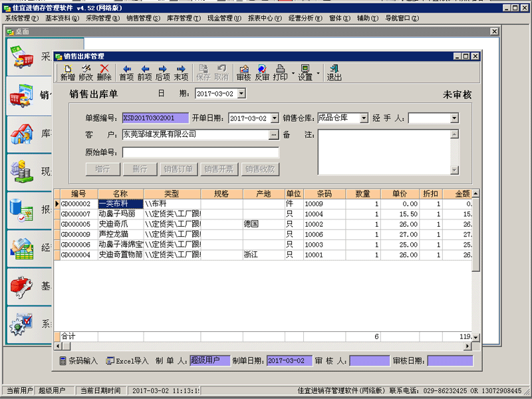532x399 pixels.
Task: Click the 原始单号 input field
Action: 200,152
